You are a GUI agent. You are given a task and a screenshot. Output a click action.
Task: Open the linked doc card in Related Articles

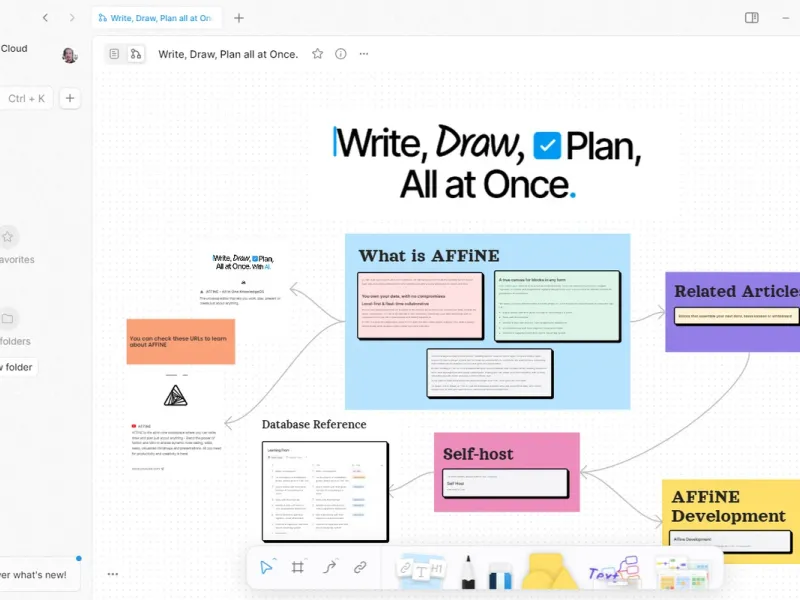coord(736,316)
